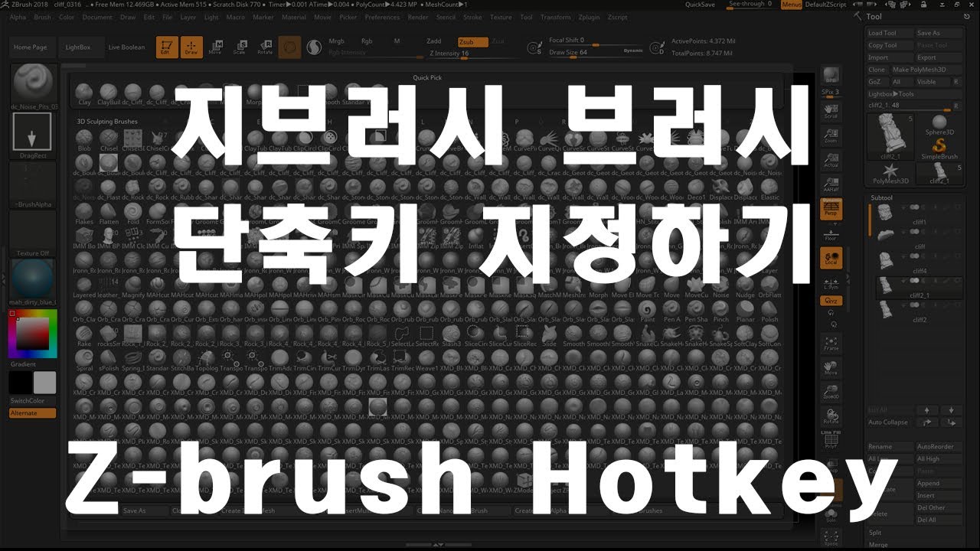Viewport: 980px width, 551px height.
Task: Open the DragRect stroke selector
Action: pyautogui.click(x=33, y=135)
